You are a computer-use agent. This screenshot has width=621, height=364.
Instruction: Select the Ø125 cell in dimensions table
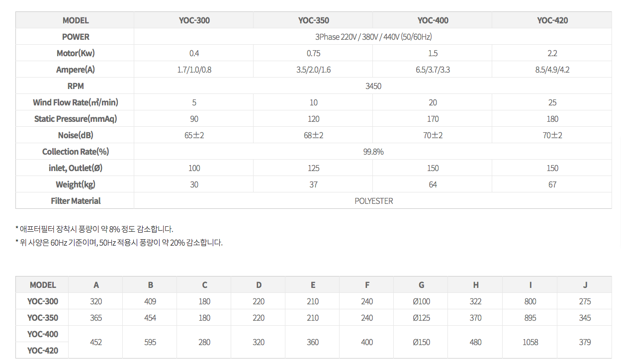coord(421,318)
